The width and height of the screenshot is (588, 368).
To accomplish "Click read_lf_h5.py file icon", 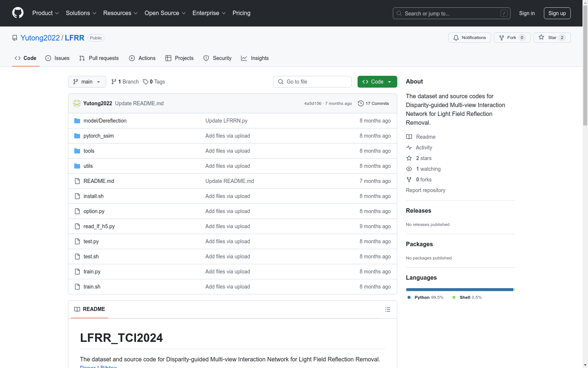I will [x=77, y=226].
